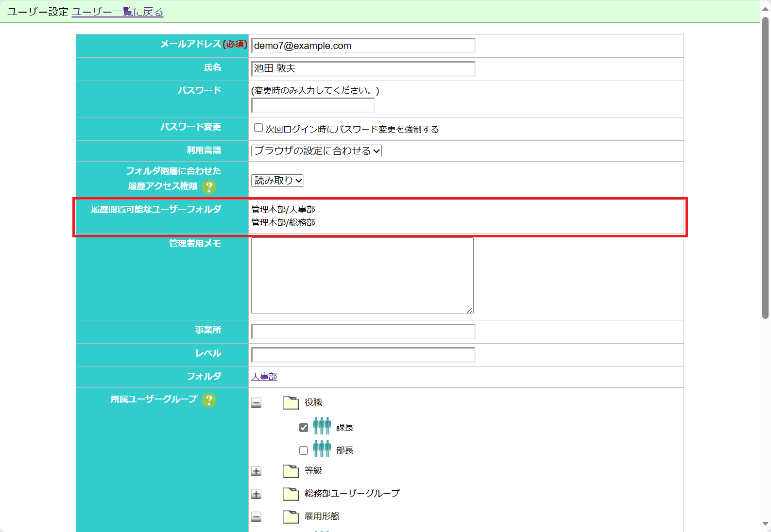Click the ユーザー設定 page heading
Screen dimensions: 771x532
[38, 12]
